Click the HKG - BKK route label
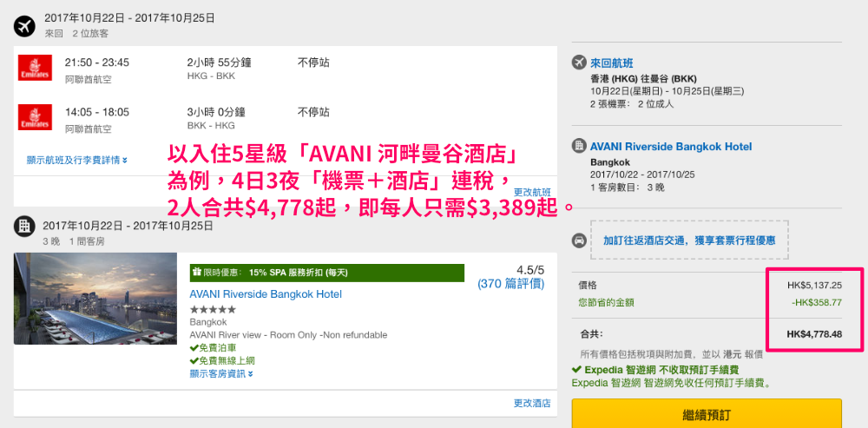Image resolution: width=868 pixels, height=428 pixels. pyautogui.click(x=211, y=76)
